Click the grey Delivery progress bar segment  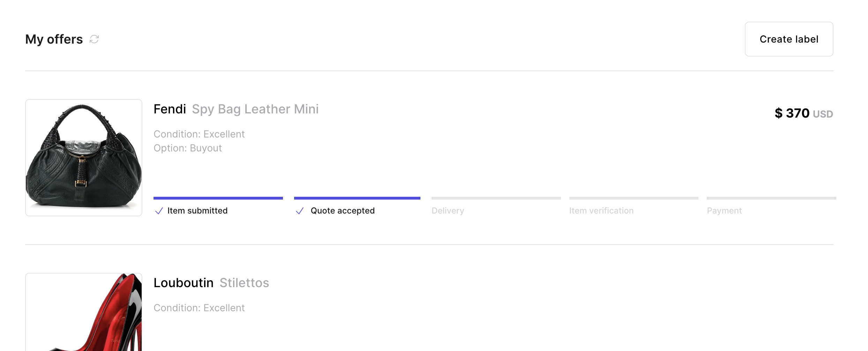pyautogui.click(x=496, y=198)
